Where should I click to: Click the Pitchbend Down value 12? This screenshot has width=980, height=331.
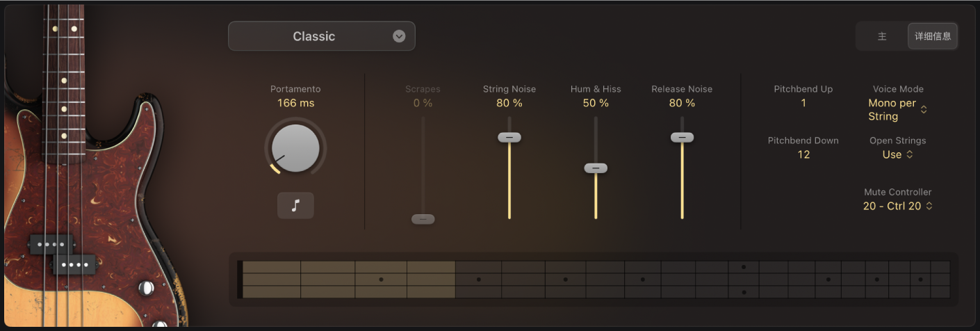[x=803, y=154]
